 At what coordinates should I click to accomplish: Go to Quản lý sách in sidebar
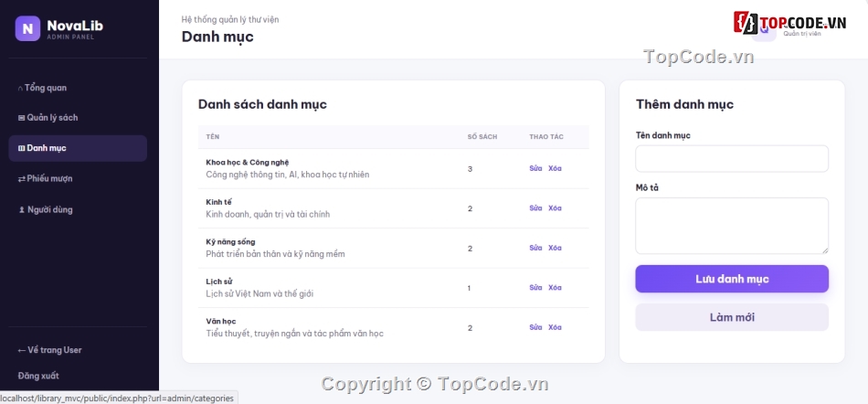78,118
